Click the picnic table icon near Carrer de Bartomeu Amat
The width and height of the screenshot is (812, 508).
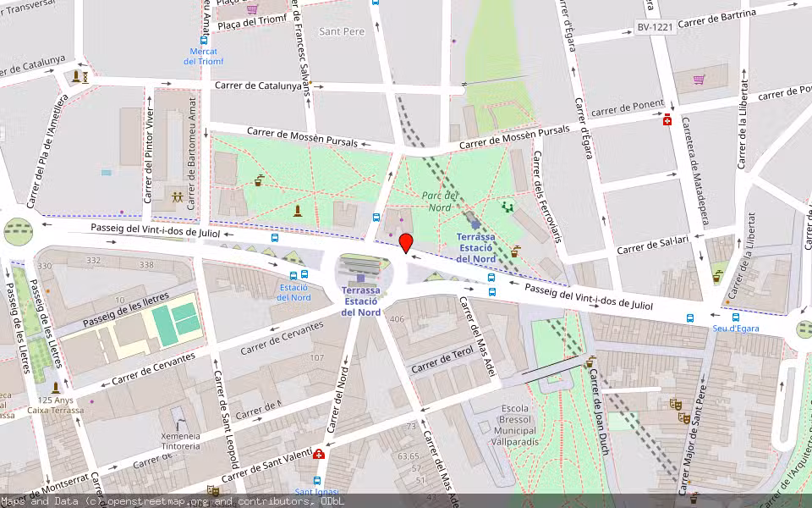click(x=176, y=197)
